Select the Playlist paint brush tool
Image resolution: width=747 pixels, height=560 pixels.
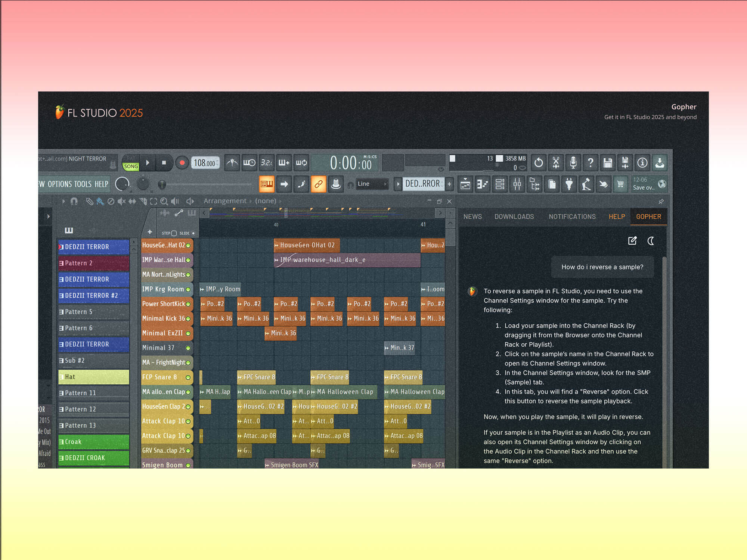tap(100, 201)
